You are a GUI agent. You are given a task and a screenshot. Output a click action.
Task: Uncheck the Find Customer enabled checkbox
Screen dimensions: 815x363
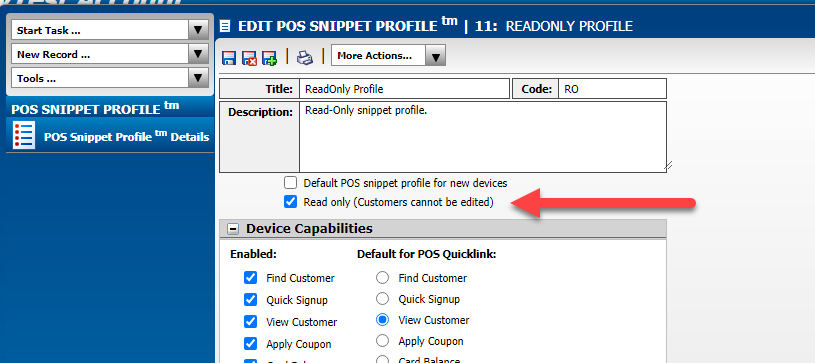pyautogui.click(x=251, y=278)
